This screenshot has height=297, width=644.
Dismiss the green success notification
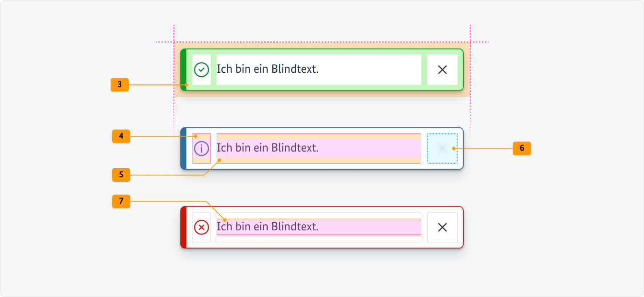tap(442, 69)
